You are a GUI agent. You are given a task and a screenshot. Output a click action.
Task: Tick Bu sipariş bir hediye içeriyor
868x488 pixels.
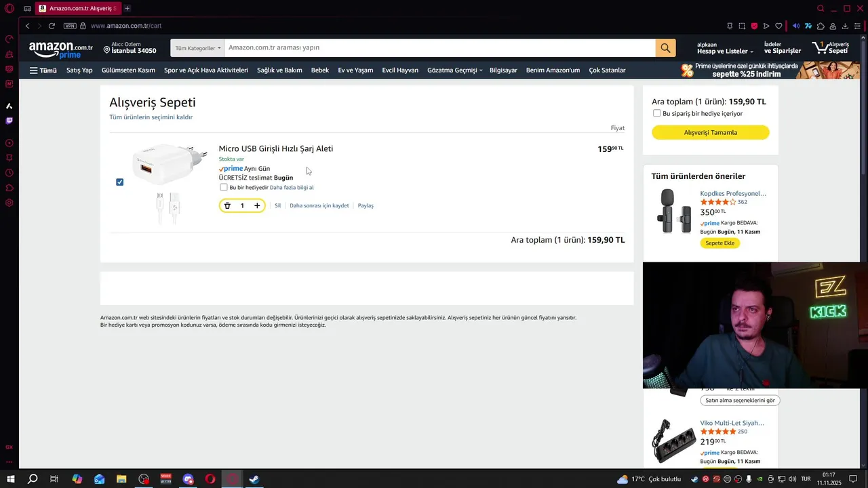(x=656, y=113)
